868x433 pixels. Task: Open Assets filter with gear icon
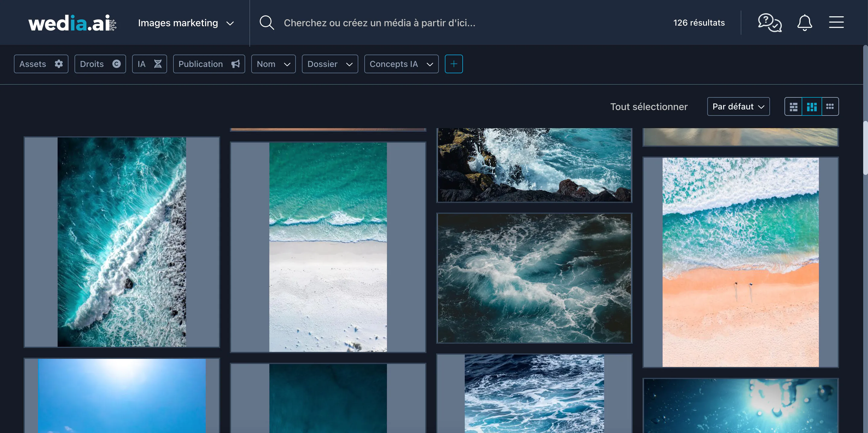pos(41,64)
